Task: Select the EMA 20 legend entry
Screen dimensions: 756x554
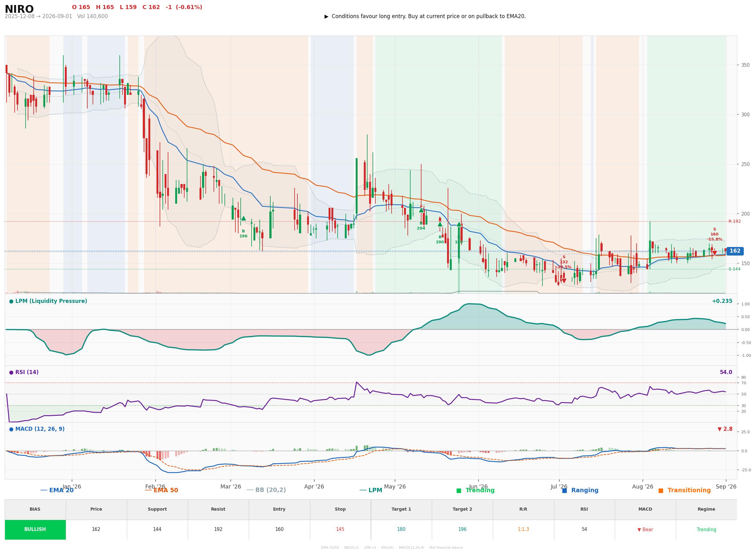Action: click(x=57, y=490)
